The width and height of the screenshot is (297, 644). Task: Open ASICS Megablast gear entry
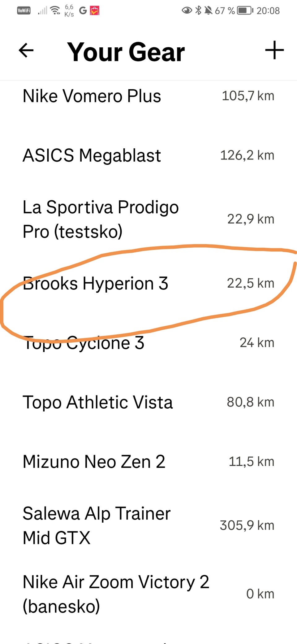[x=148, y=155]
